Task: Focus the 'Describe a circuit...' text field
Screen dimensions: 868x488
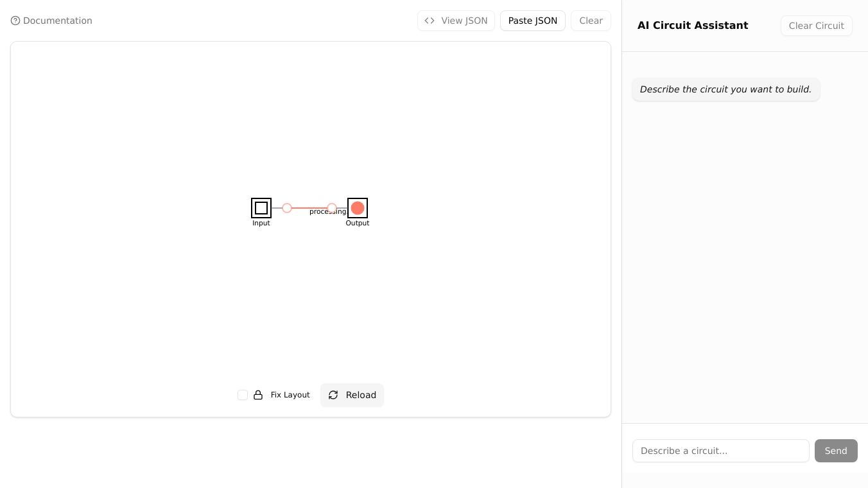Action: pos(720,451)
